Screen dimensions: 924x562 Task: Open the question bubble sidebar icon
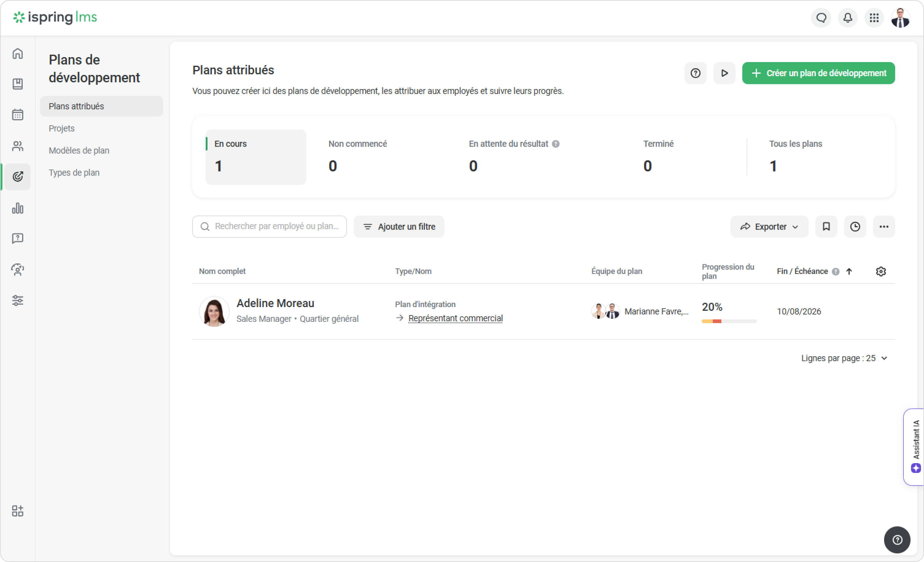tap(17, 238)
